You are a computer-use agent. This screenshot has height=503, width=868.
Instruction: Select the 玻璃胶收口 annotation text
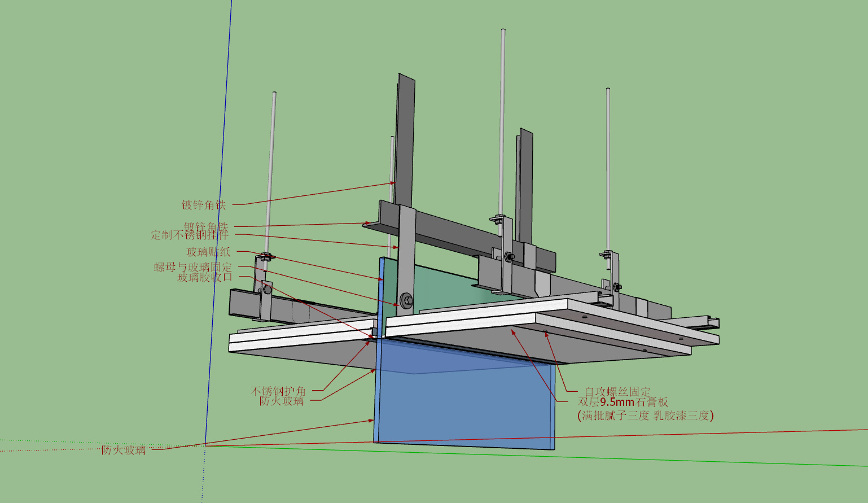(x=205, y=277)
